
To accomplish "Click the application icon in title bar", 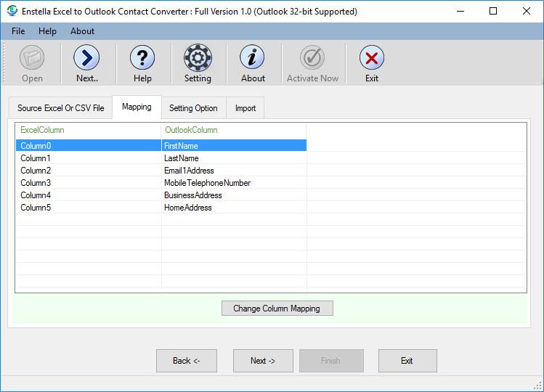I will click(x=12, y=12).
